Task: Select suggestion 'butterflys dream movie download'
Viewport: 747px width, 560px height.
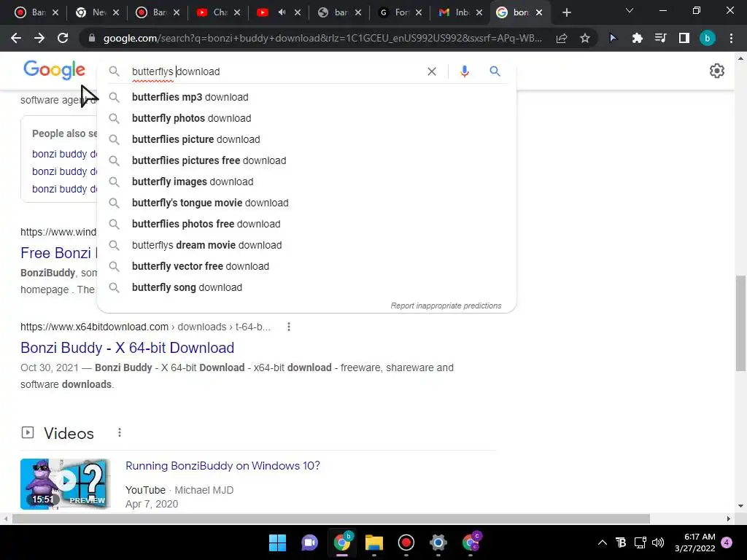Action: click(x=307, y=245)
